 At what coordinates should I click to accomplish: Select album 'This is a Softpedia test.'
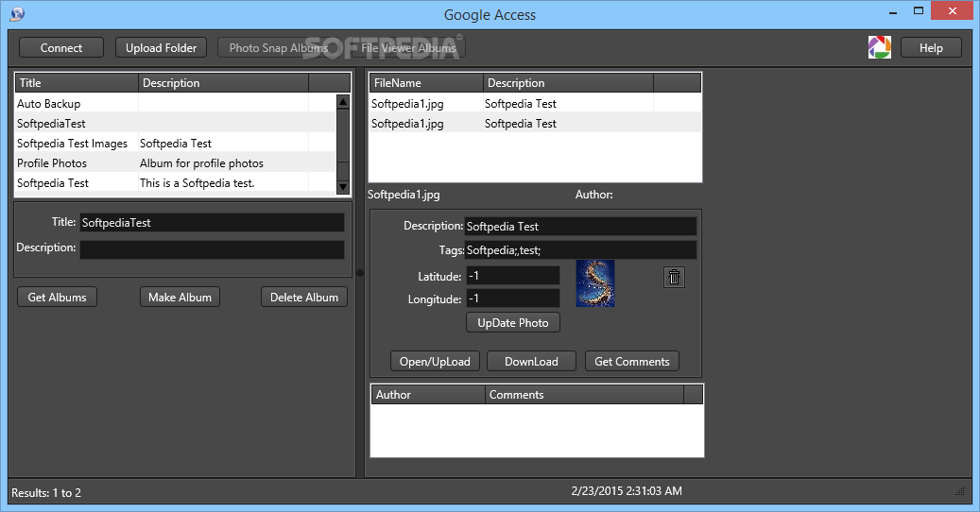pos(175,183)
